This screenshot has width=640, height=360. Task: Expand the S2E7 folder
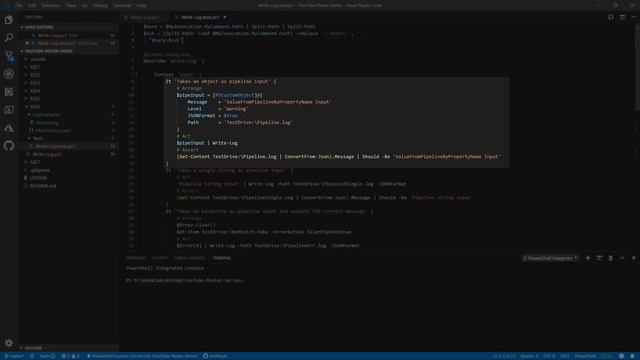35,162
